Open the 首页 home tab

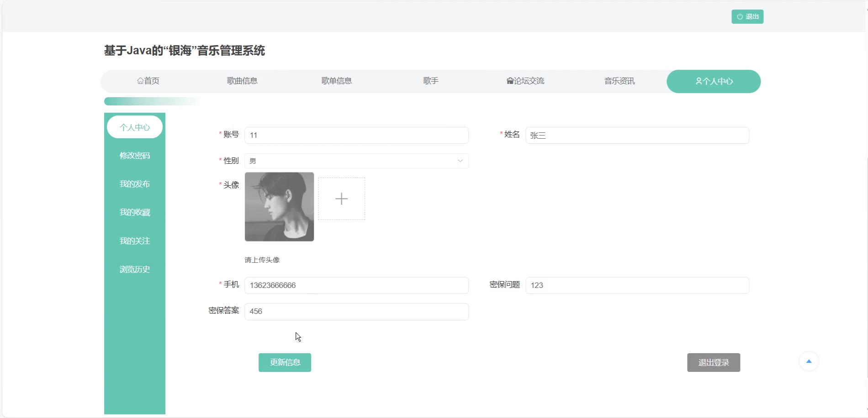pyautogui.click(x=148, y=81)
